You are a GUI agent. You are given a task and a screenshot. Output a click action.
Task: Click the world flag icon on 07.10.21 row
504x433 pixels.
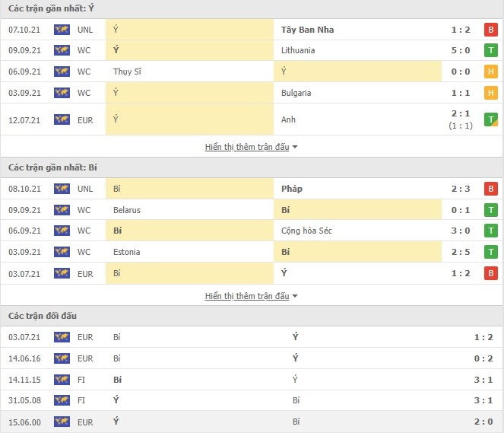(62, 30)
